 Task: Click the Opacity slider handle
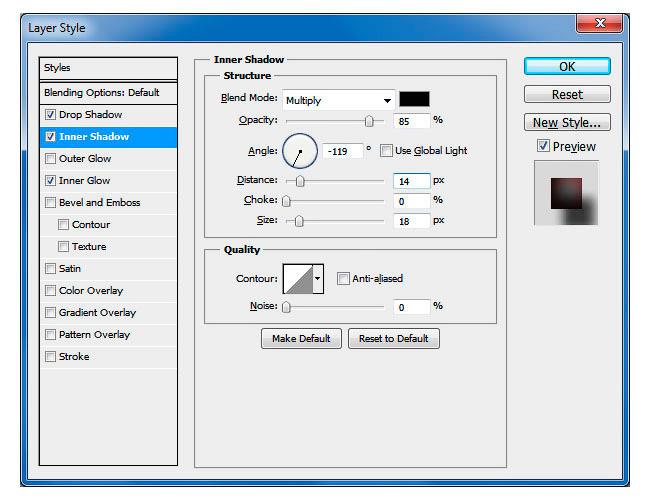tap(369, 121)
